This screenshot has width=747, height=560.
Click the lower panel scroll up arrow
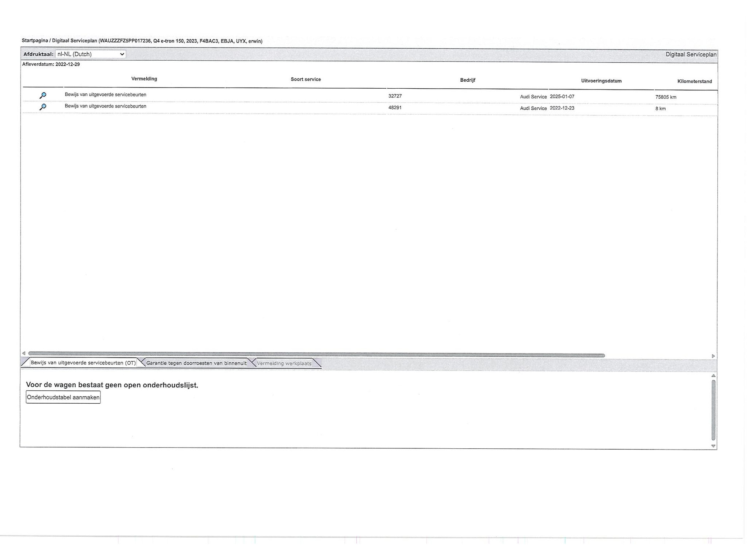click(x=713, y=376)
